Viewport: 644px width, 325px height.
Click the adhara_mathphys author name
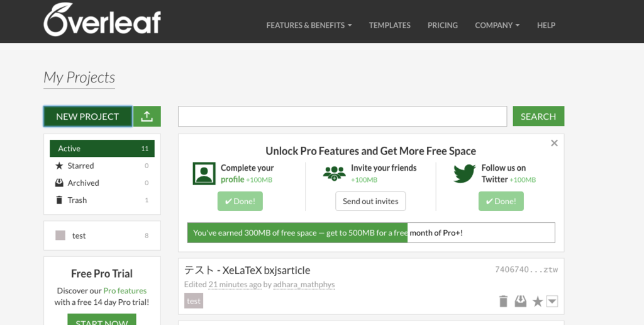304,284
